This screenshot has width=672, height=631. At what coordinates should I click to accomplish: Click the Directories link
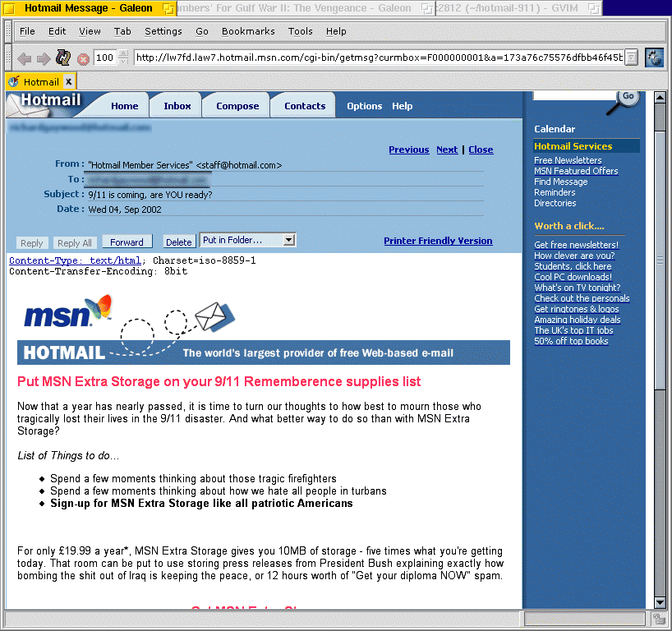555,203
